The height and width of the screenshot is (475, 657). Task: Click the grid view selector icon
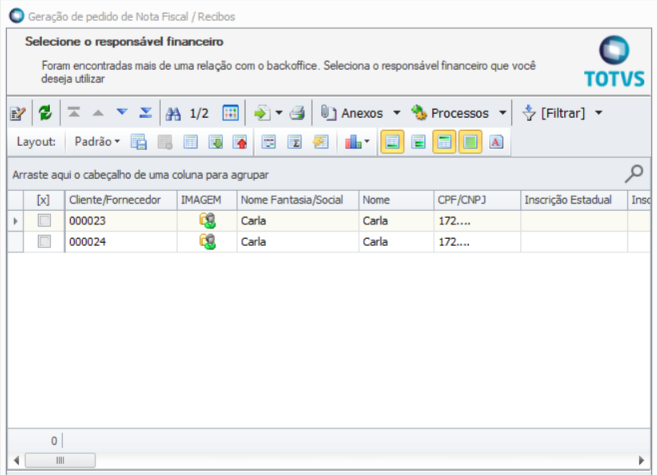coord(230,113)
